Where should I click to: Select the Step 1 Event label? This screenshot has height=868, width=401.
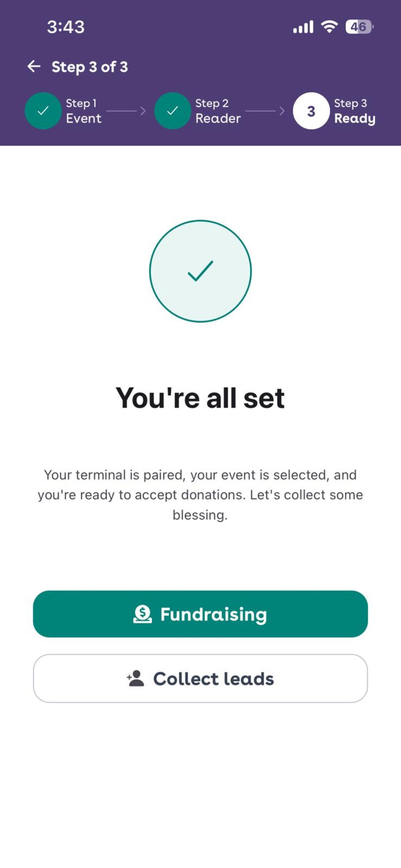(83, 111)
